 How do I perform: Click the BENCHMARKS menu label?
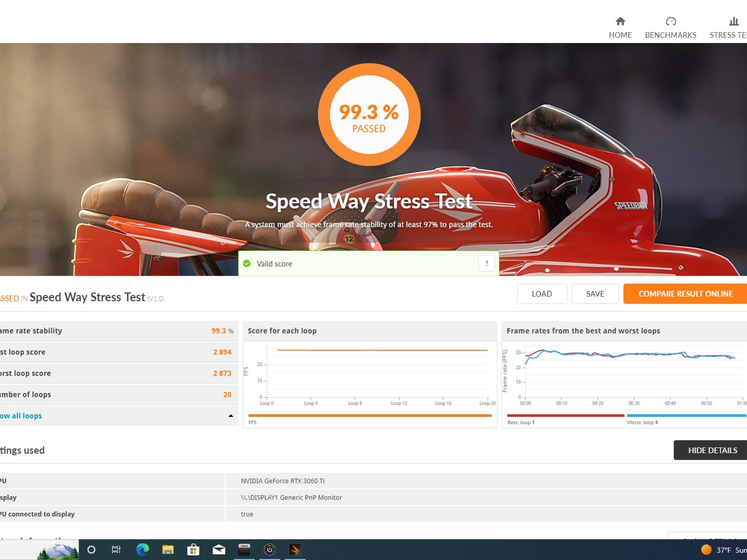pyautogui.click(x=670, y=35)
